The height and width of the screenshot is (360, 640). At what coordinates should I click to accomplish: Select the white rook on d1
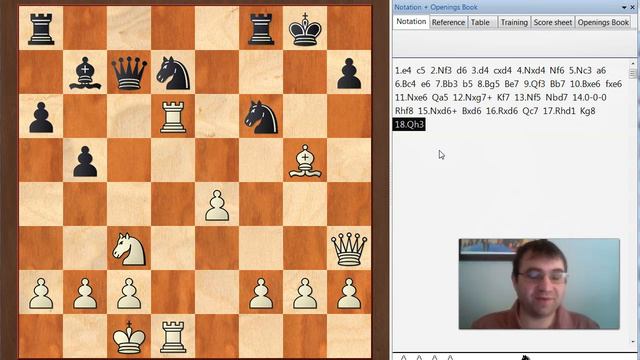point(173,337)
